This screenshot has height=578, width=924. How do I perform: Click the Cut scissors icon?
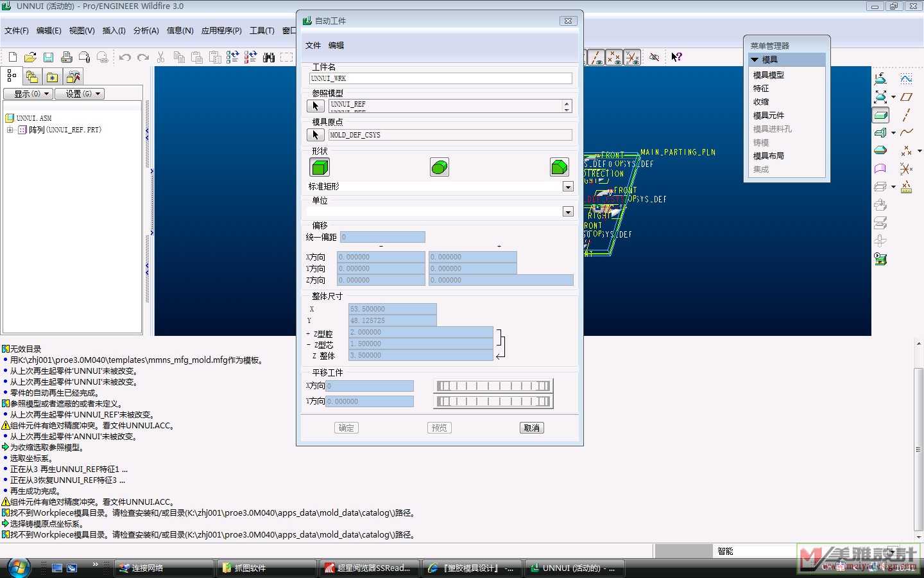tap(161, 57)
